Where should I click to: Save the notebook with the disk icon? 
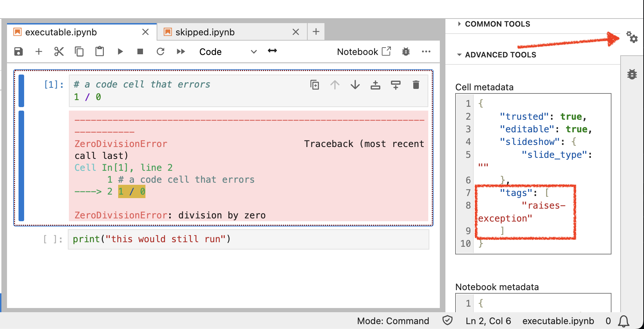[x=19, y=52]
